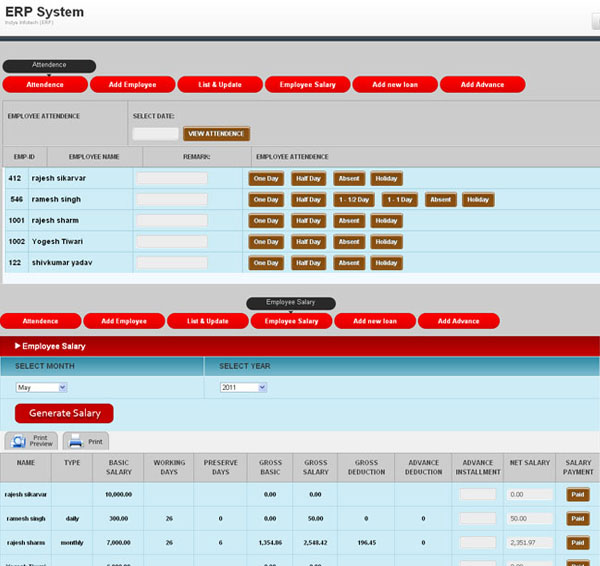Mark Half Day for rajesh sharm
600x566 pixels.
click(x=308, y=221)
